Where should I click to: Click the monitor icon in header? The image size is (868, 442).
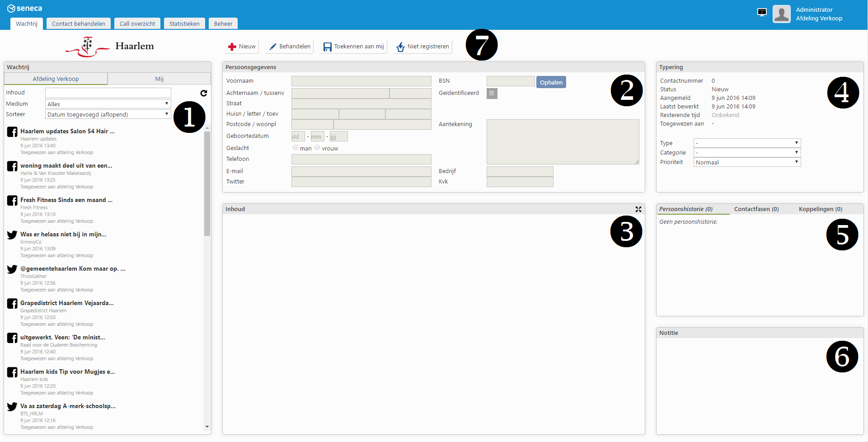[x=762, y=12]
